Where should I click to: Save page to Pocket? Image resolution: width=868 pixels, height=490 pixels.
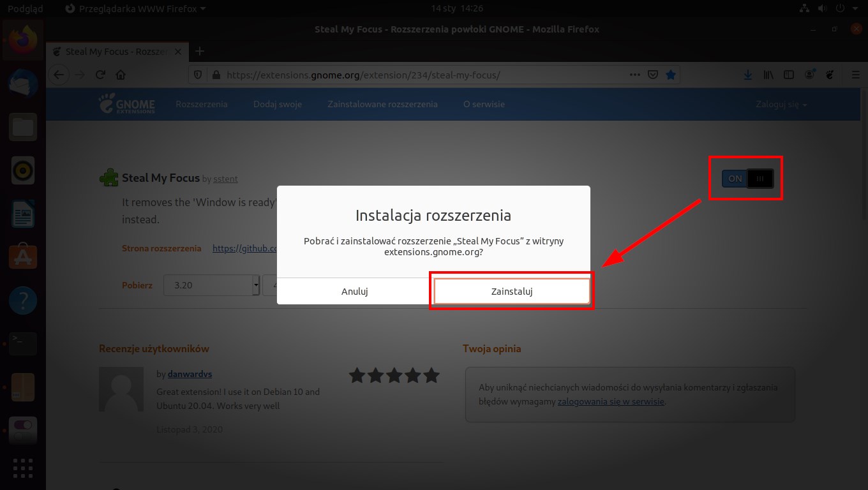point(653,75)
